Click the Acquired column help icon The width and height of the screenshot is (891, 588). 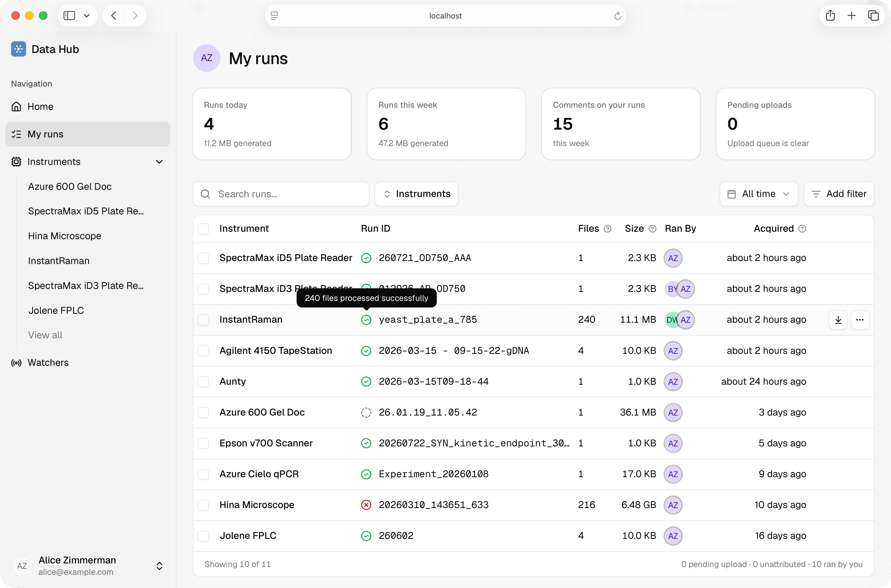tap(802, 229)
